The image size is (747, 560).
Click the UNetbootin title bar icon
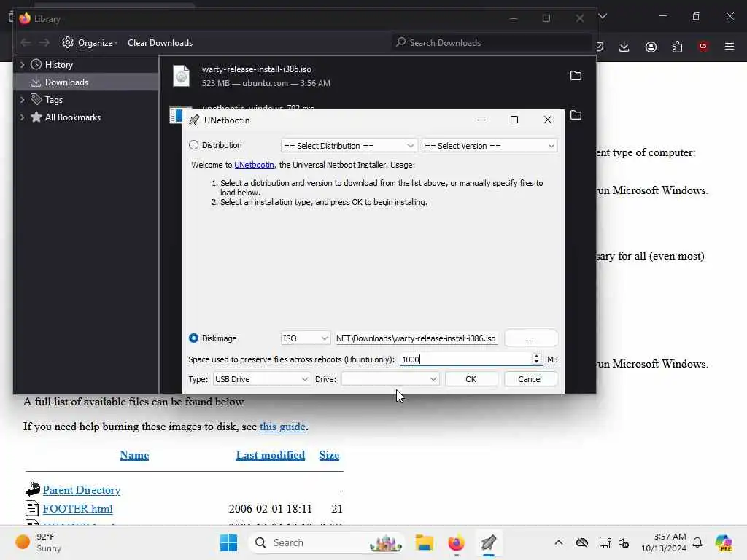(194, 120)
